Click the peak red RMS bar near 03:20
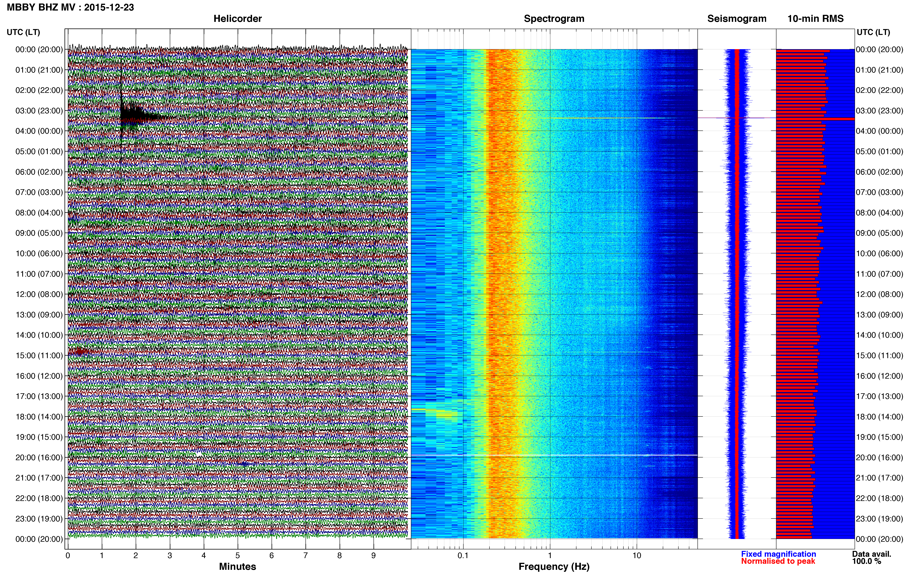 click(815, 119)
